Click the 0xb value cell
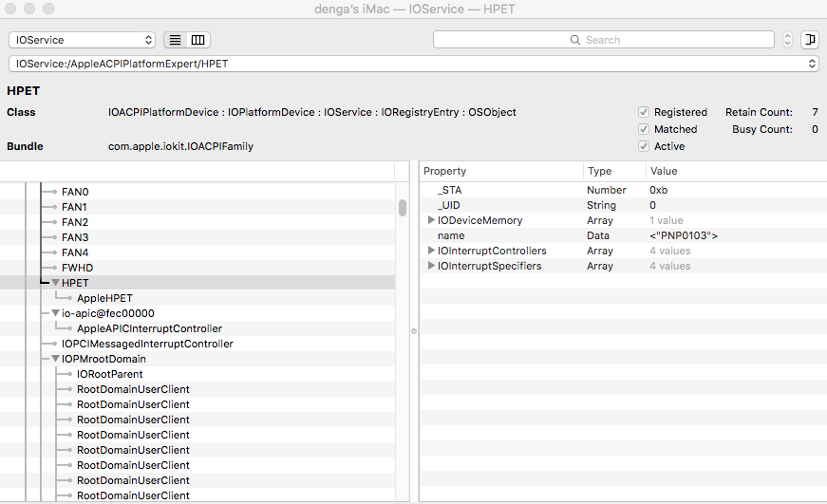The height and width of the screenshot is (504, 827). tap(659, 190)
